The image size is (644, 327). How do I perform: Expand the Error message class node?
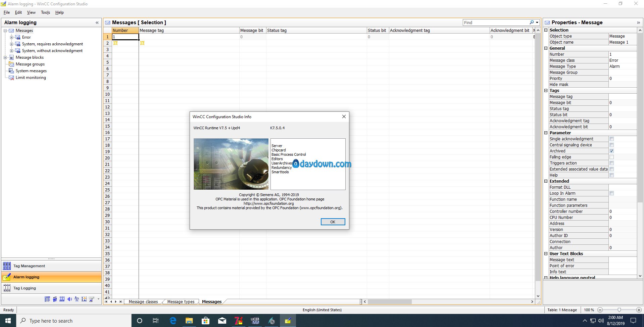pos(12,37)
